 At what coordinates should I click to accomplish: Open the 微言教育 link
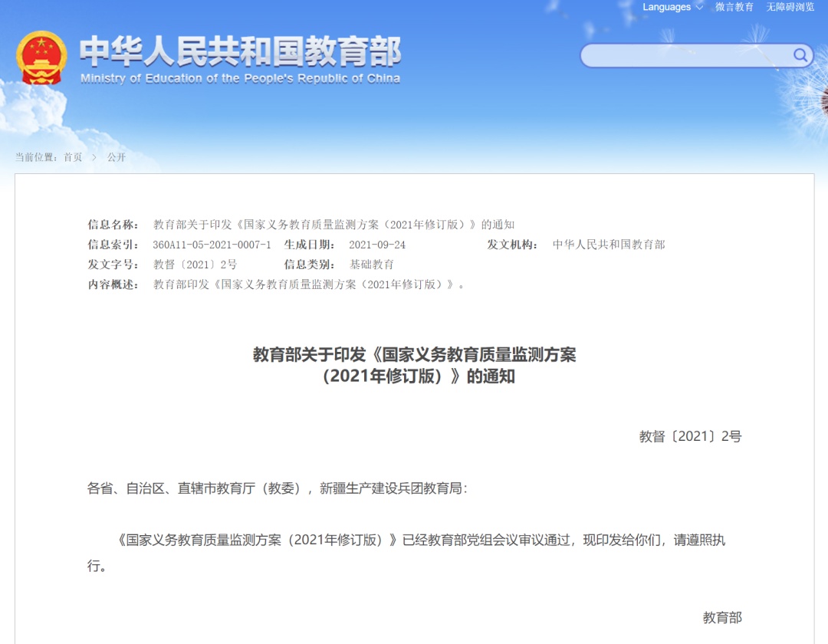[734, 7]
